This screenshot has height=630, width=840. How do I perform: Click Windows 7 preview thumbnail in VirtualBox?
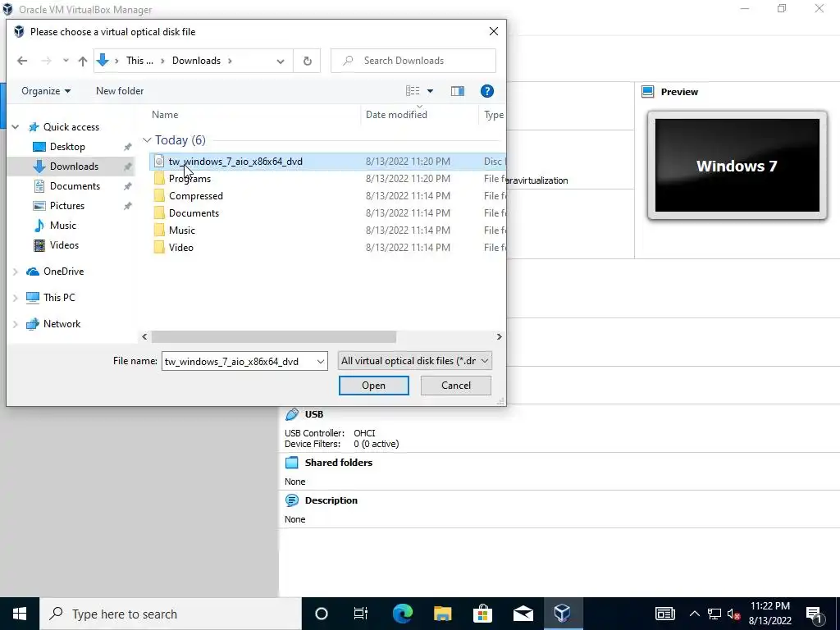[737, 166]
